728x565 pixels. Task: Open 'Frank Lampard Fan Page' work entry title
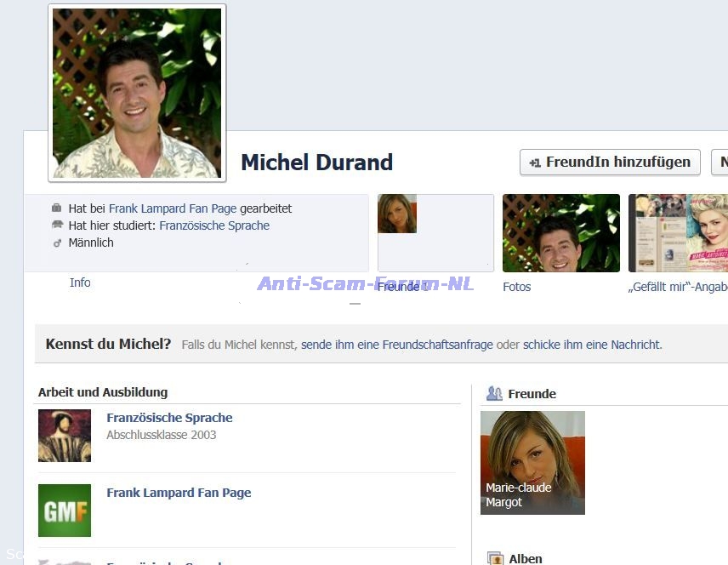click(x=179, y=493)
